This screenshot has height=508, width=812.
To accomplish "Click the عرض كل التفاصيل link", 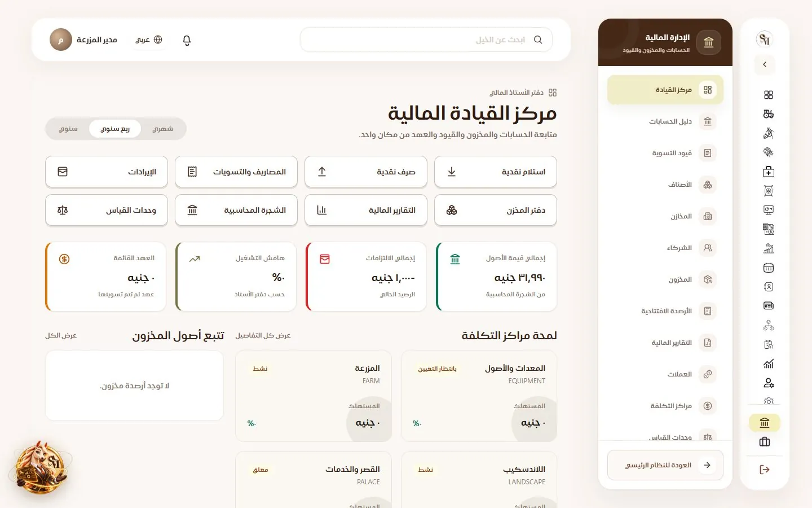I will [x=263, y=335].
